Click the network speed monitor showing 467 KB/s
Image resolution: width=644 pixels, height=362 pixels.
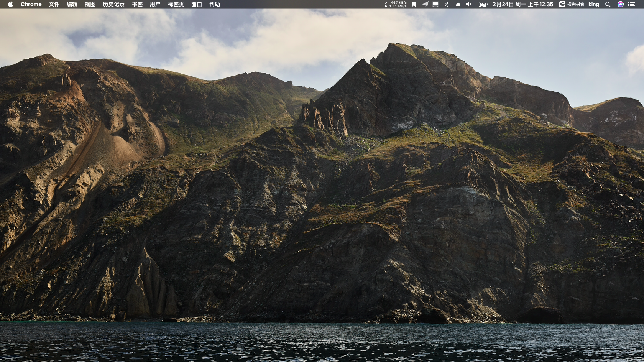396,4
